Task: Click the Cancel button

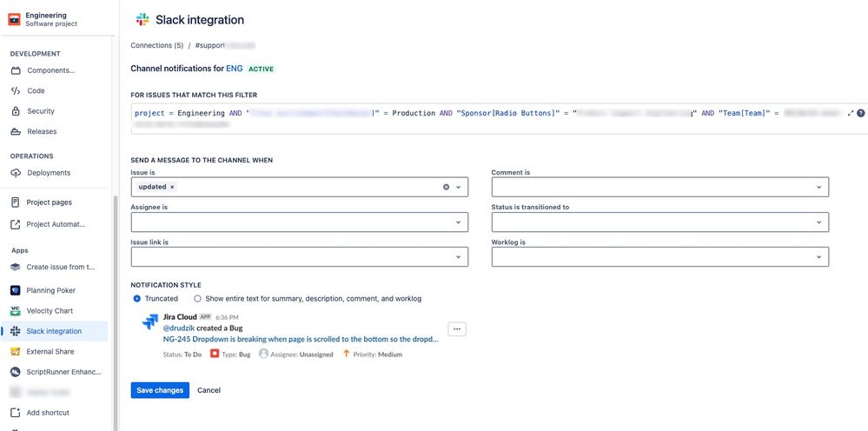Action: (x=209, y=390)
